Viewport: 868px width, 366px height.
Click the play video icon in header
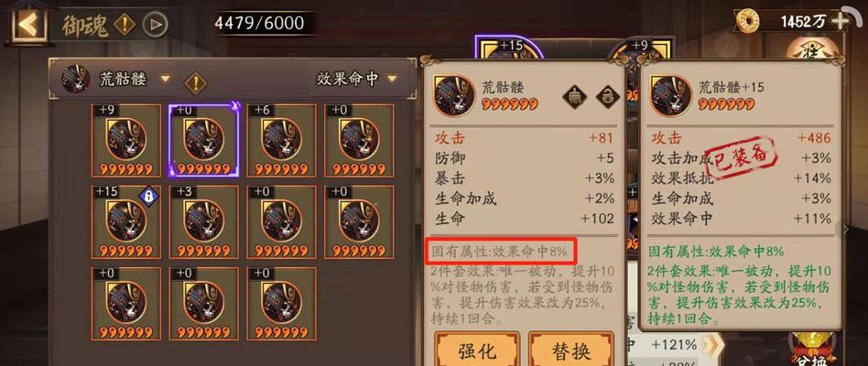(x=155, y=25)
